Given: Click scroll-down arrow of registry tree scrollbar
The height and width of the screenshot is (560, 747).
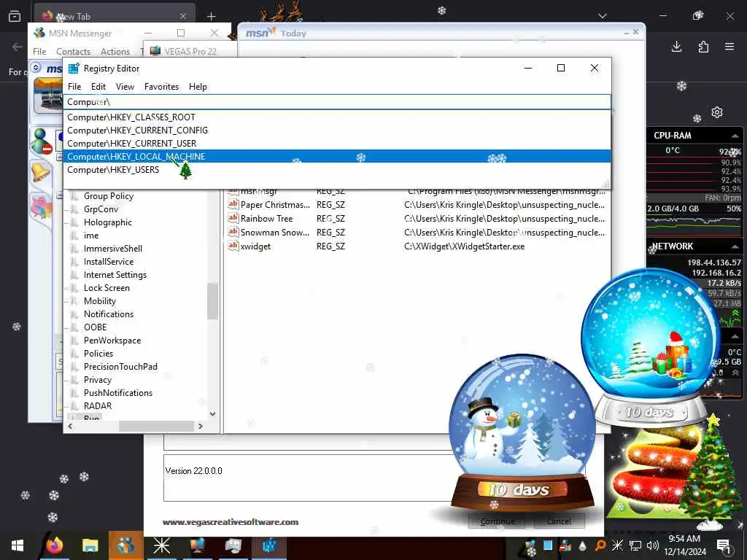Looking at the screenshot, I should [212, 414].
